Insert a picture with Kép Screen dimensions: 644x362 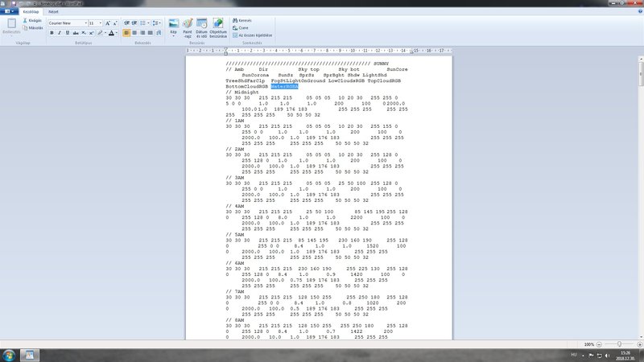tap(174, 24)
